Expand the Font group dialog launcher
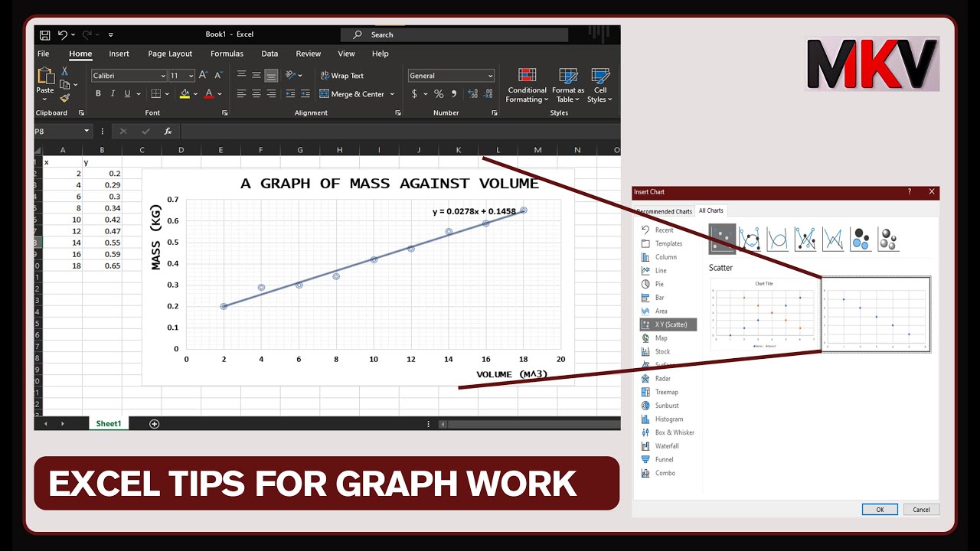 [x=225, y=113]
